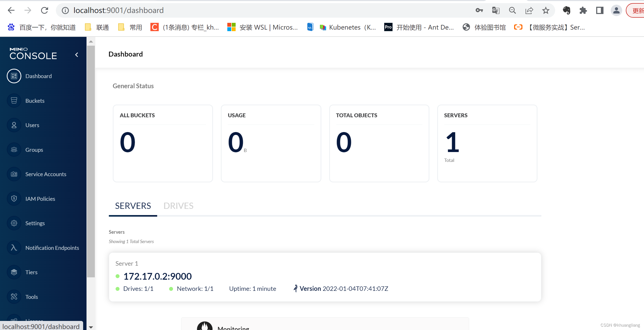The height and width of the screenshot is (330, 644).
Task: Click the Settings gear icon
Action: [14, 223]
